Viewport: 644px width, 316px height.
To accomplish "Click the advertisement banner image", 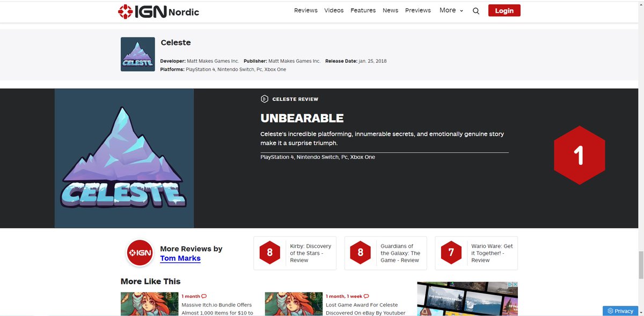I will (467, 299).
